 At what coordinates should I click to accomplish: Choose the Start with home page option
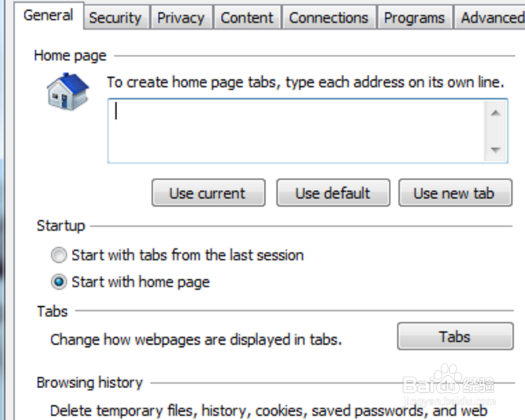(60, 282)
